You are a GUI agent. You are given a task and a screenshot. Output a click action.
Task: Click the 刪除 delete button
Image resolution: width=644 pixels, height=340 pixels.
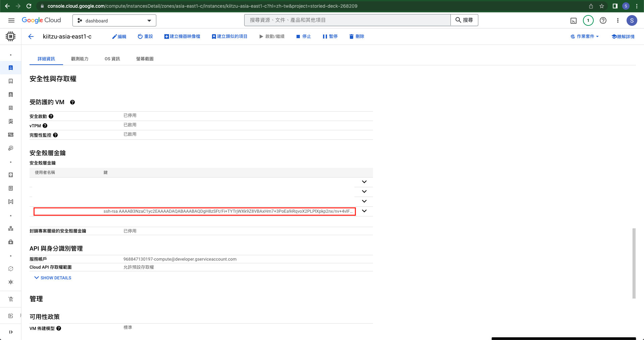coord(357,37)
